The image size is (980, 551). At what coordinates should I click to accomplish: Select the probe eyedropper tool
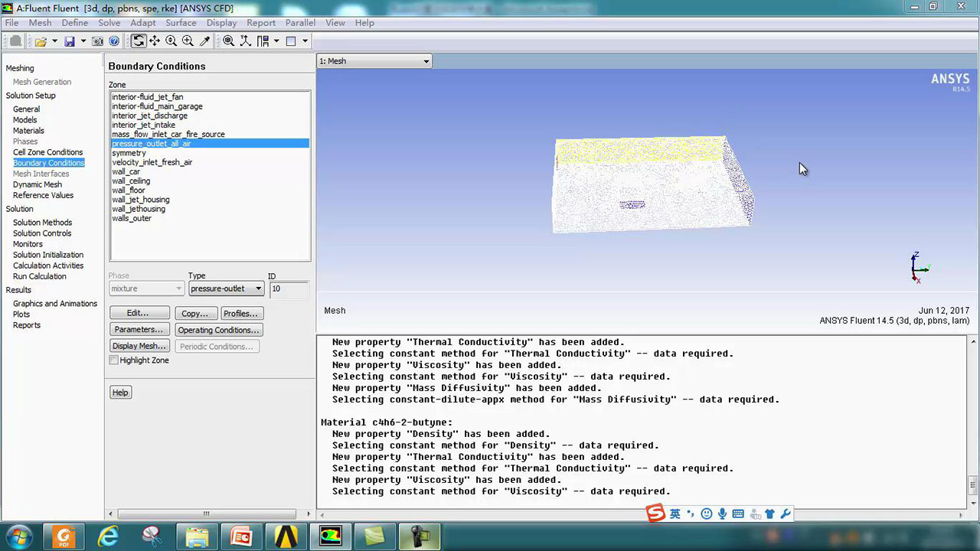coord(204,41)
